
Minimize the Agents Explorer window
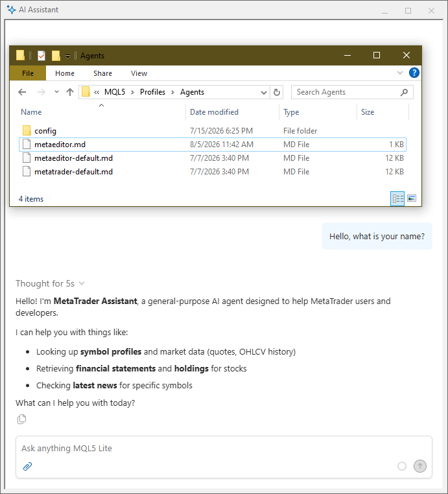pos(348,55)
